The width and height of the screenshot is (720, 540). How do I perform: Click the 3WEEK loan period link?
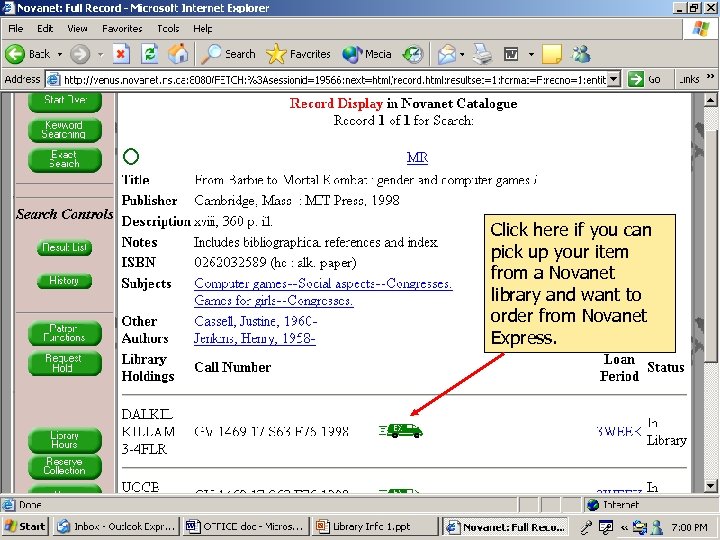coord(619,431)
